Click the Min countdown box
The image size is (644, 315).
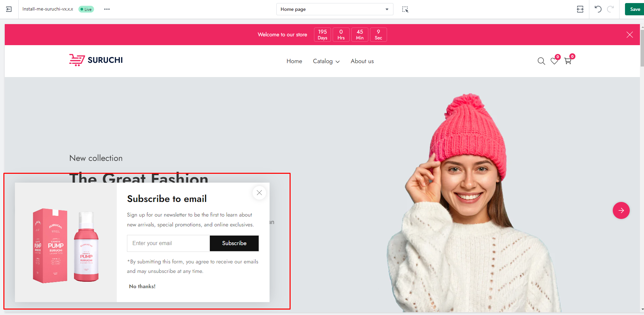(360, 35)
